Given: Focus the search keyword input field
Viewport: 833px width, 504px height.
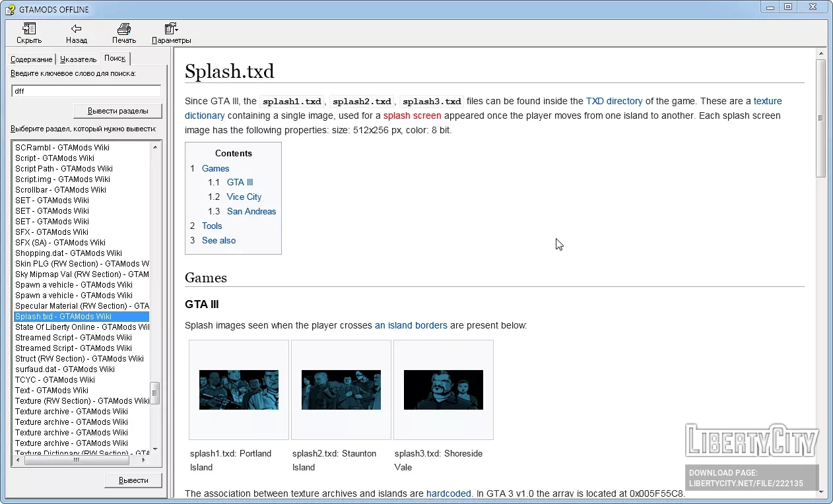Looking at the screenshot, I should click(x=86, y=91).
